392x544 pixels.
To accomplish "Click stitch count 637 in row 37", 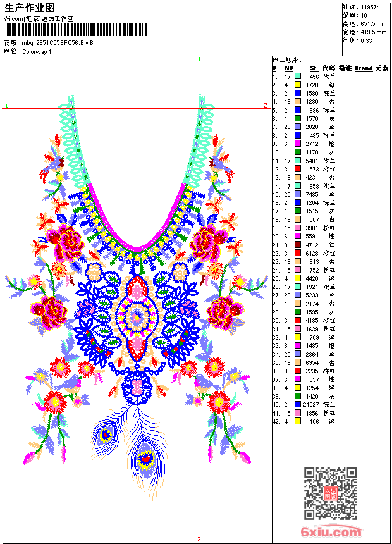I will pos(314,380).
